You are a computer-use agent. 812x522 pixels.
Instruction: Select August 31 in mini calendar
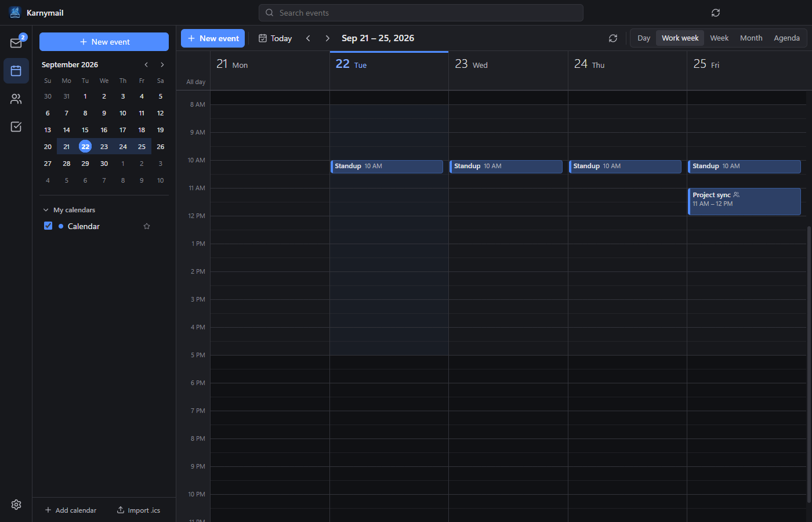click(x=67, y=96)
